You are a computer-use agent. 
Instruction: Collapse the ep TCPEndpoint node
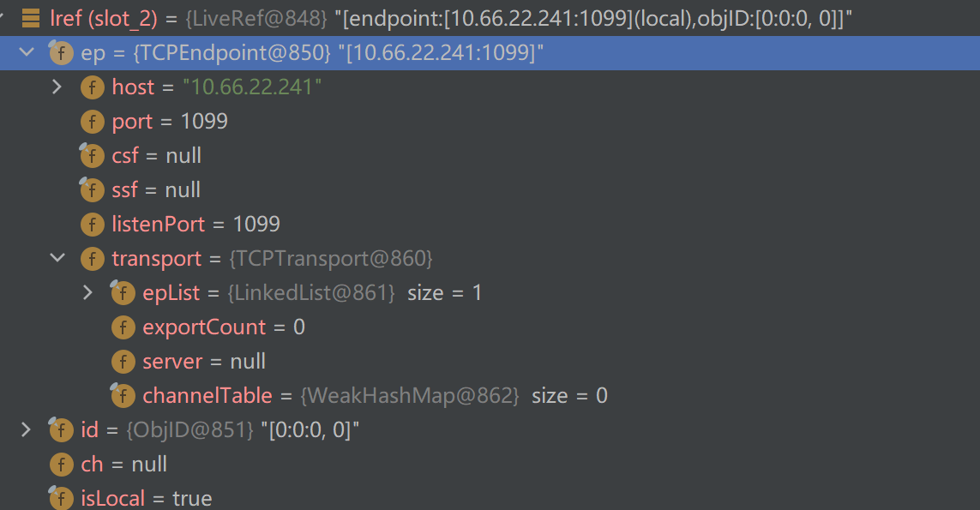27,53
